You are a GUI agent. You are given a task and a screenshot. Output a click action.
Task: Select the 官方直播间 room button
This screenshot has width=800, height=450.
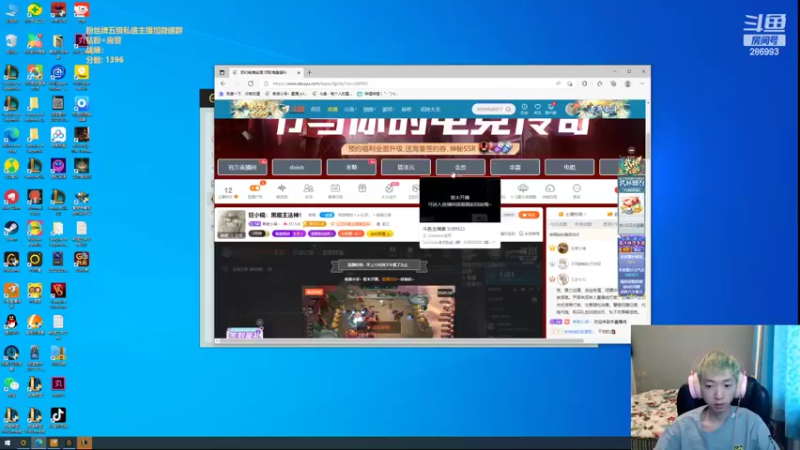coord(242,167)
